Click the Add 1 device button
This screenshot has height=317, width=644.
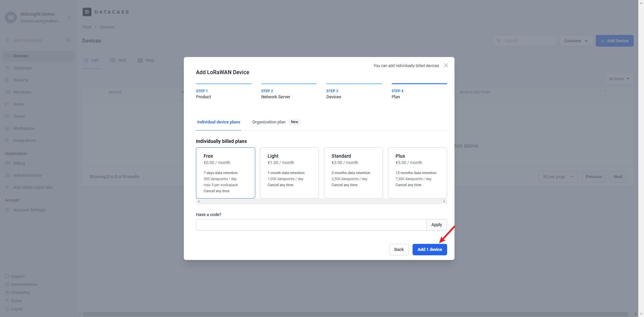tap(429, 250)
